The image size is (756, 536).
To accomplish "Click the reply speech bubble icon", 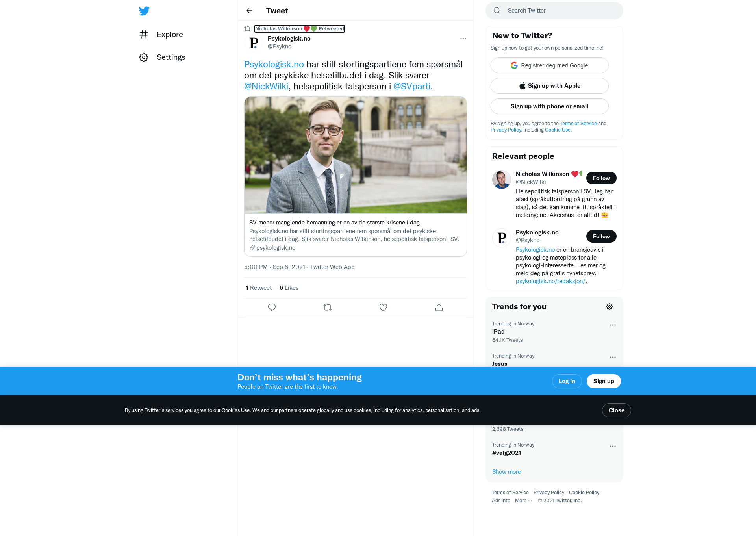I will 272,308.
